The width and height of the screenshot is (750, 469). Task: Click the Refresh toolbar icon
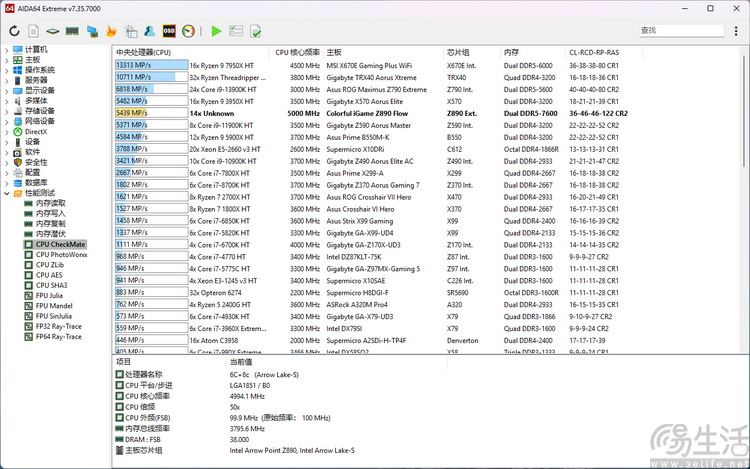point(14,31)
